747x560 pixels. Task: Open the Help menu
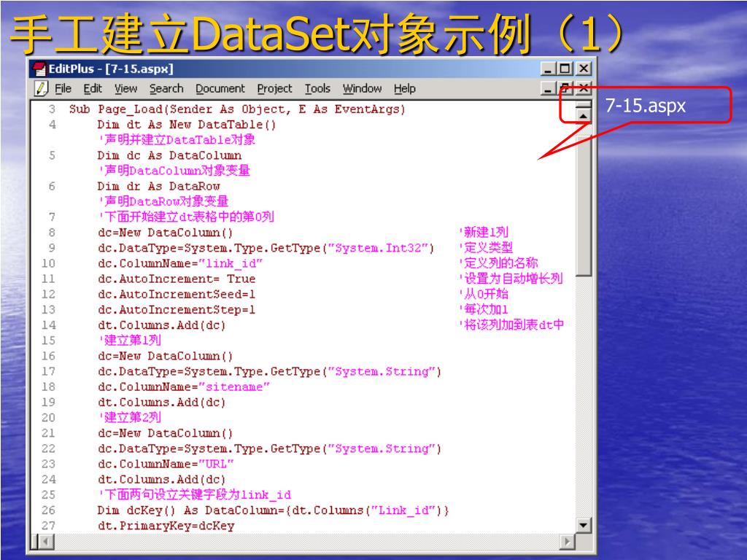[x=404, y=88]
